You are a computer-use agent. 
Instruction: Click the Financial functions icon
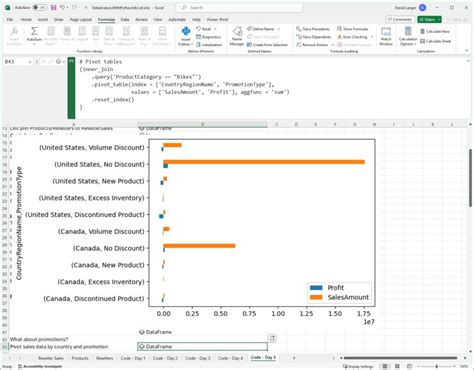[x=67, y=31]
